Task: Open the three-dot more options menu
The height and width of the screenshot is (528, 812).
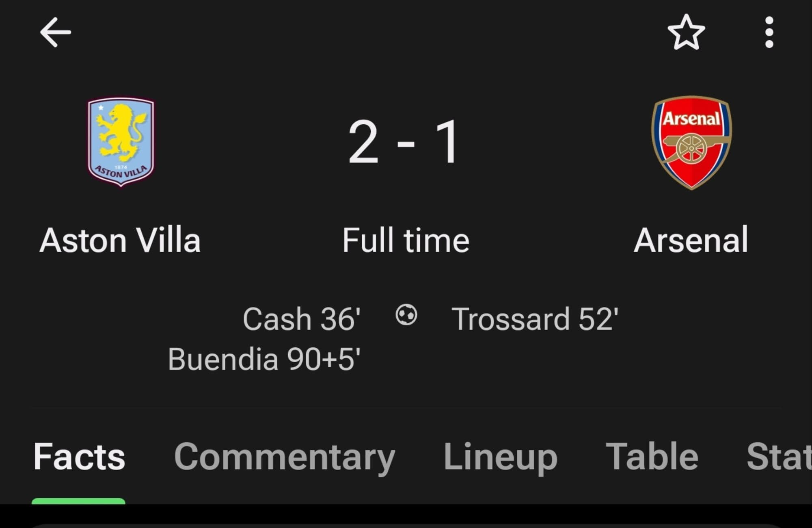Action: 769,32
